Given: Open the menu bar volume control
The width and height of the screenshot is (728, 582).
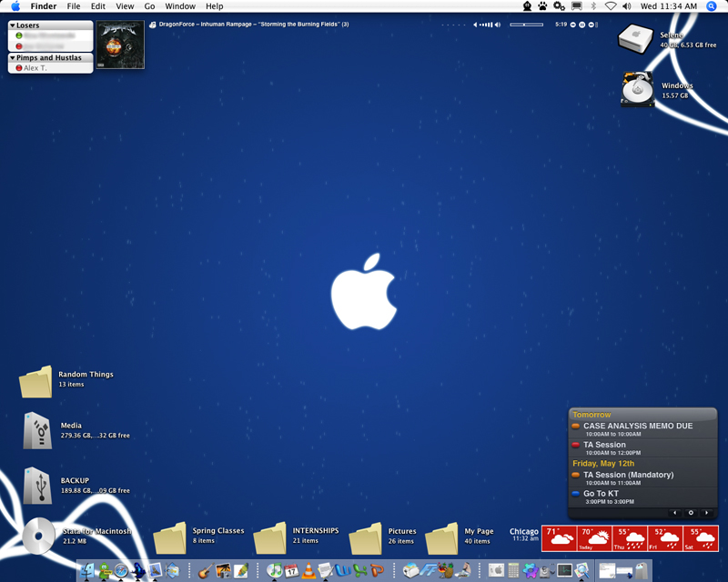Looking at the screenshot, I should click(x=627, y=6).
